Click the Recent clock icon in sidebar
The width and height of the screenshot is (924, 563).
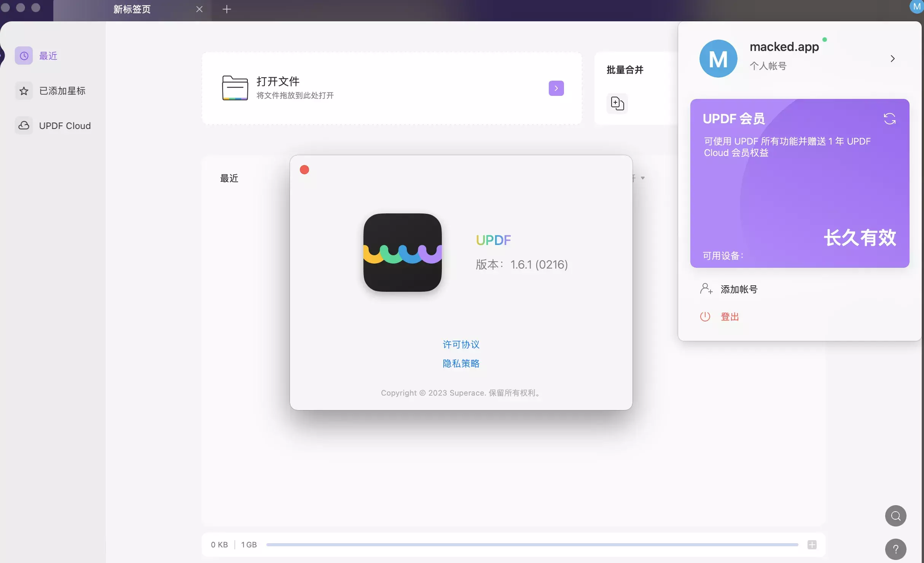pyautogui.click(x=24, y=56)
